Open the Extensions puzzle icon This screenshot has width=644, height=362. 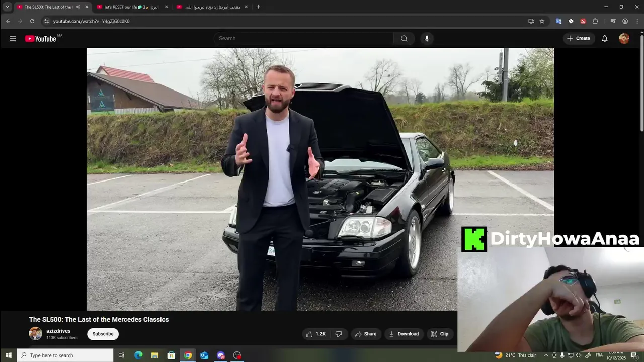[595, 21]
